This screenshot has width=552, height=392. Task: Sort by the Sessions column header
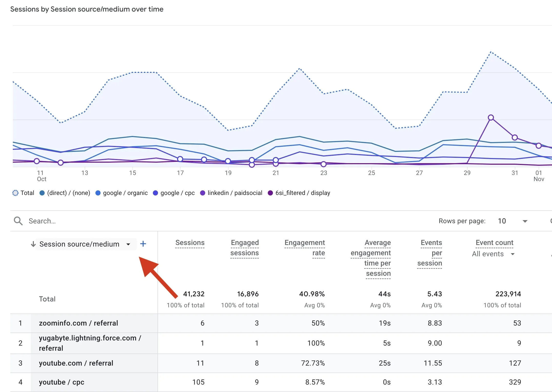190,243
